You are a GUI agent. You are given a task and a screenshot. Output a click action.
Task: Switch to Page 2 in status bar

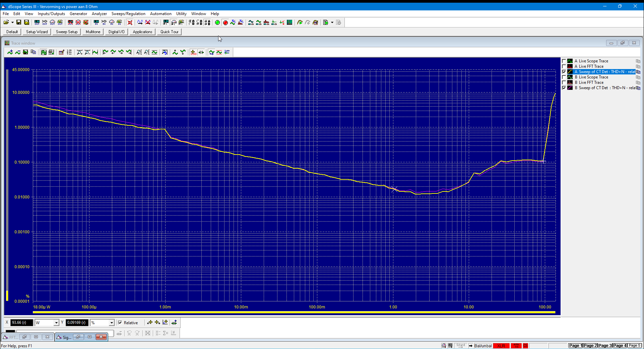click(590, 346)
